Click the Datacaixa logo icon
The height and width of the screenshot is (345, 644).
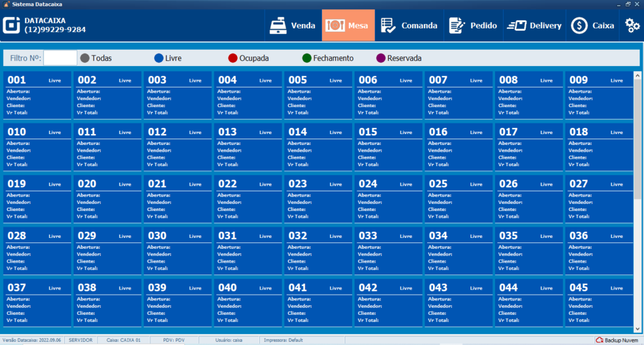tap(12, 25)
